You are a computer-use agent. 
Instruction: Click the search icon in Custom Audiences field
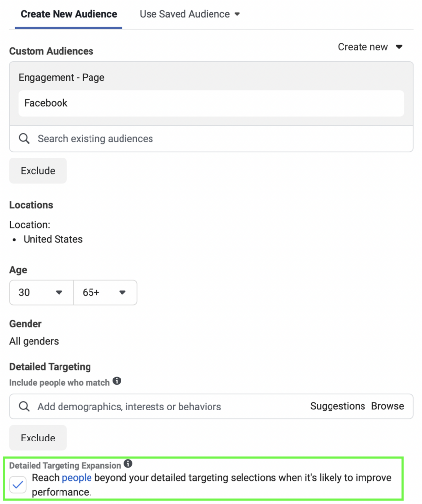[24, 138]
